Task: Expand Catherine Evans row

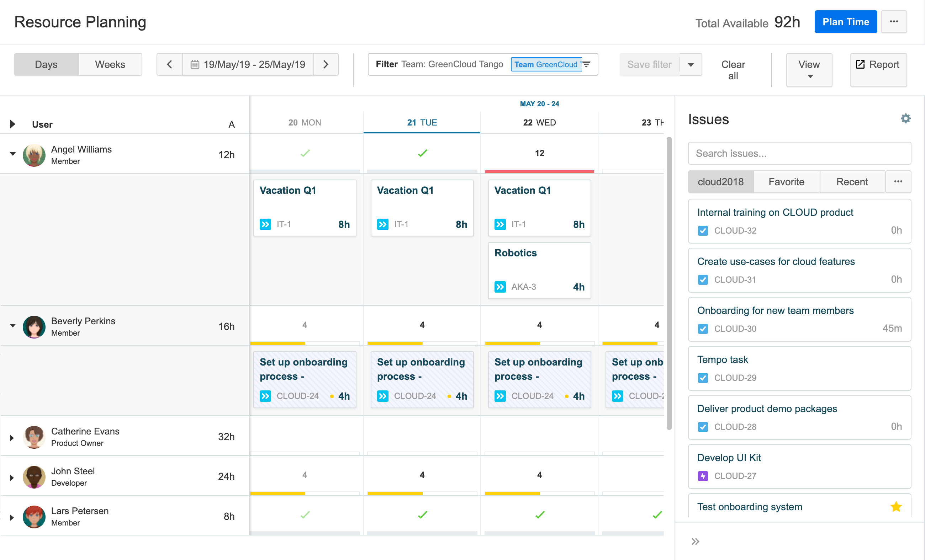Action: [x=12, y=437]
